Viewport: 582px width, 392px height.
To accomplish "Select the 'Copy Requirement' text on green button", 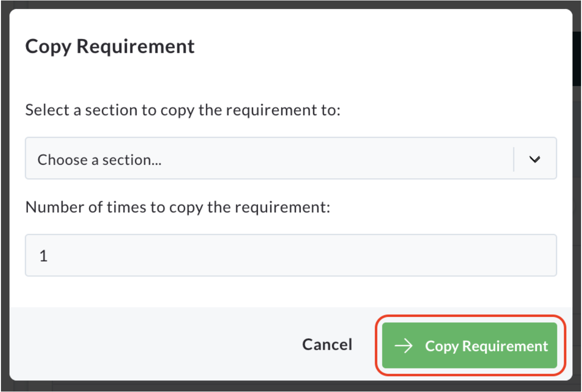I will tap(486, 346).
